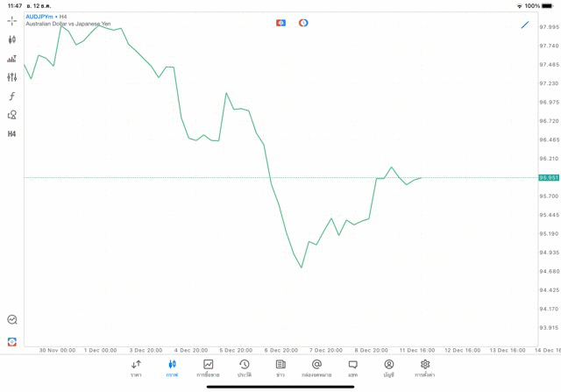
Task: Open the indicators list icon
Action: pos(11,59)
